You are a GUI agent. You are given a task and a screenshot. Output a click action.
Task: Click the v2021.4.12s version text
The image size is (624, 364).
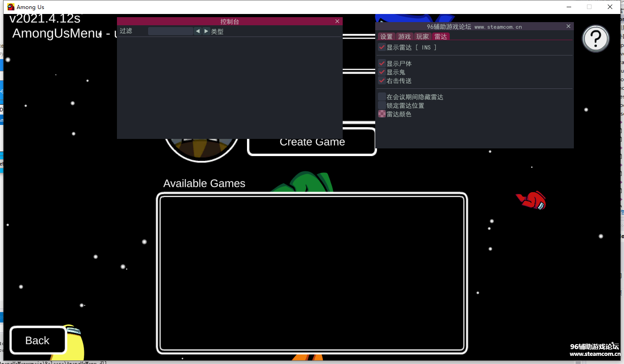[x=45, y=18]
